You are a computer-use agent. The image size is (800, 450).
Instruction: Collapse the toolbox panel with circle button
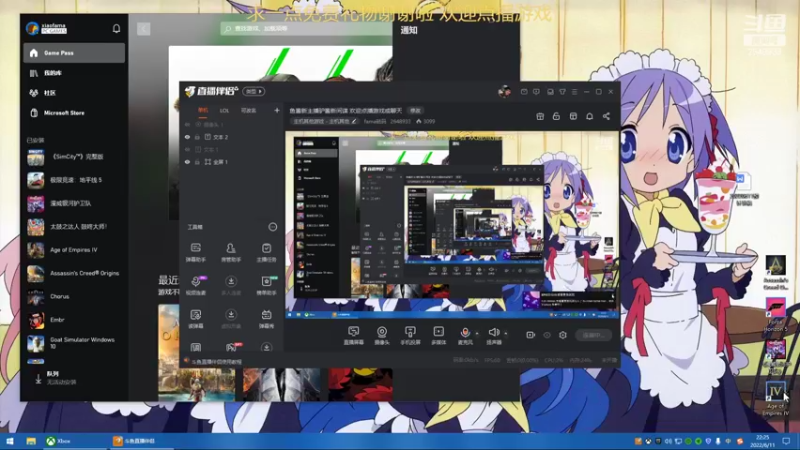[272, 227]
